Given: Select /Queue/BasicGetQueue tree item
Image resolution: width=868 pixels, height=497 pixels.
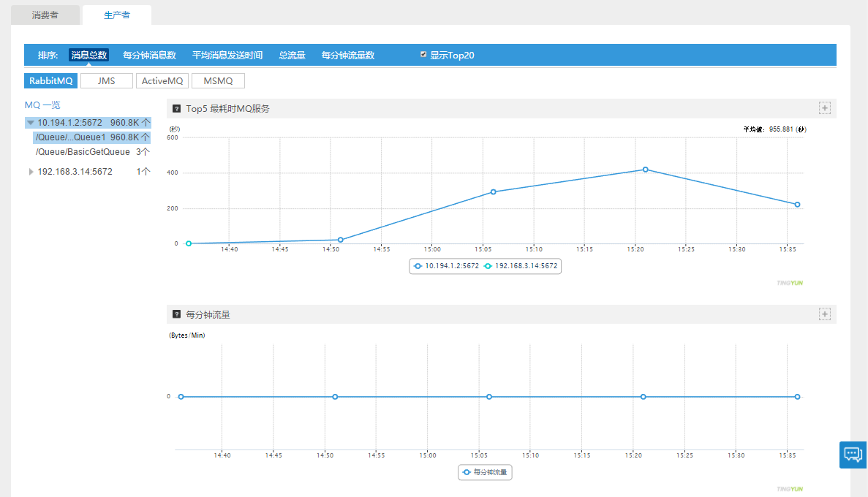Looking at the screenshot, I should click(x=92, y=151).
